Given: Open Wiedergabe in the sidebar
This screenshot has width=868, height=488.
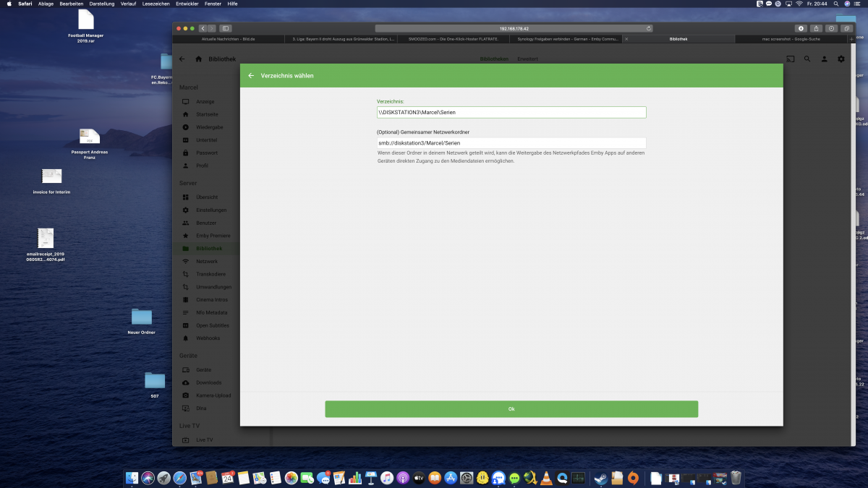Looking at the screenshot, I should (x=209, y=127).
